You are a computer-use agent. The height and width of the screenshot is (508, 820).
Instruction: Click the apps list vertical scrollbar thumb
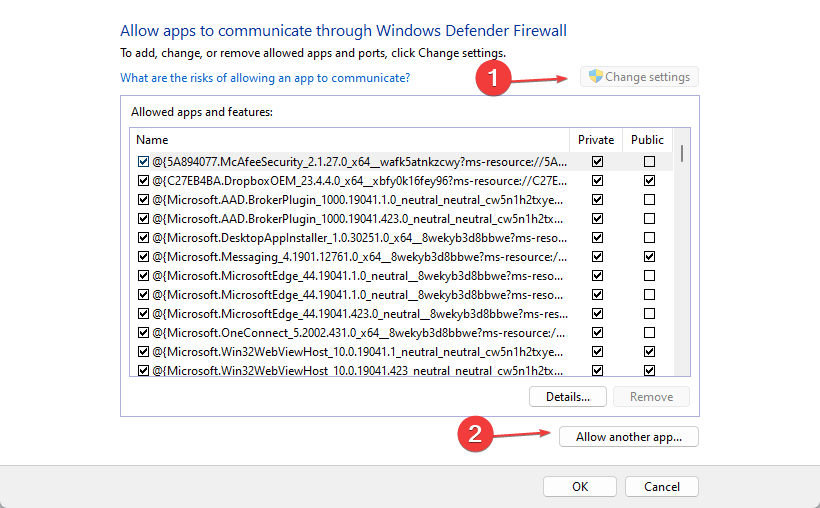682,153
